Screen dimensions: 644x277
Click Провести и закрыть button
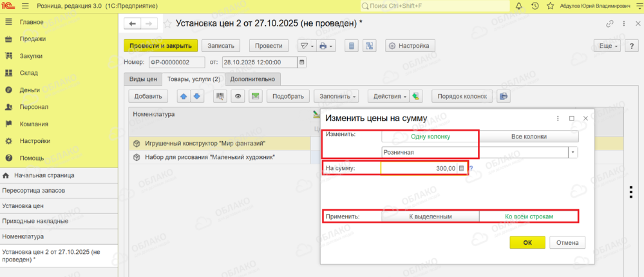click(160, 46)
